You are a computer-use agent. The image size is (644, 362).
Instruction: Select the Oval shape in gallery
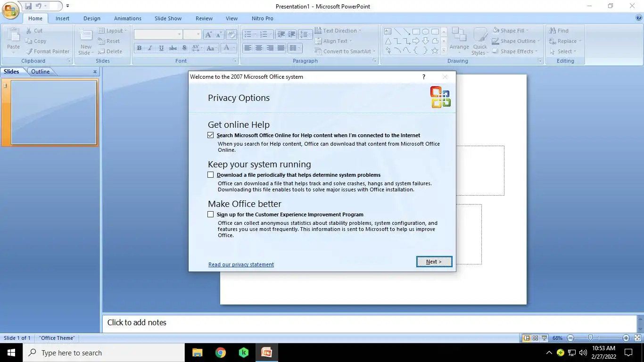click(x=426, y=32)
